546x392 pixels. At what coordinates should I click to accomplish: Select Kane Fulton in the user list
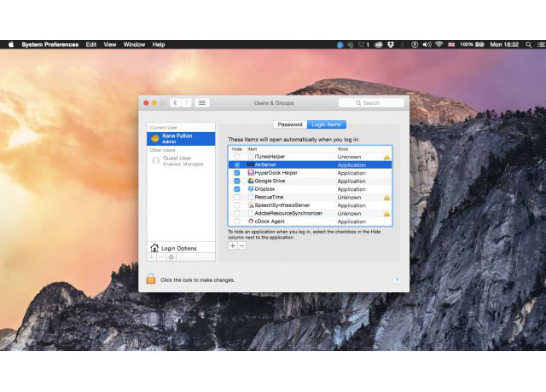[181, 139]
